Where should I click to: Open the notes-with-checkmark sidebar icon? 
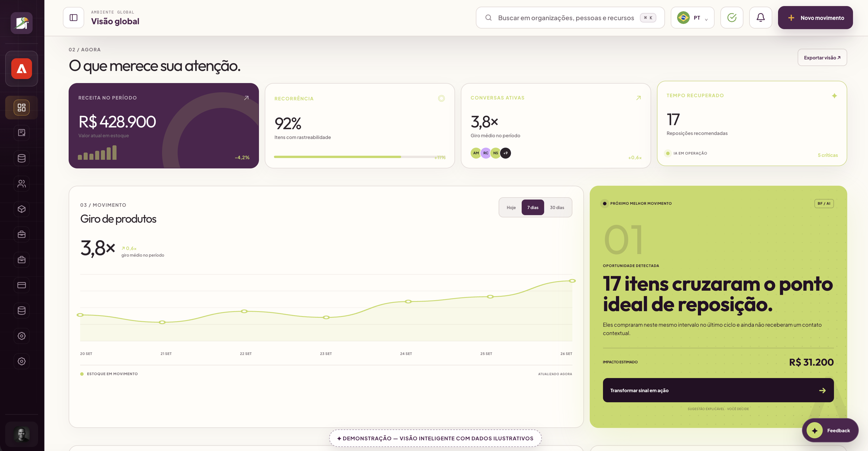click(22, 133)
